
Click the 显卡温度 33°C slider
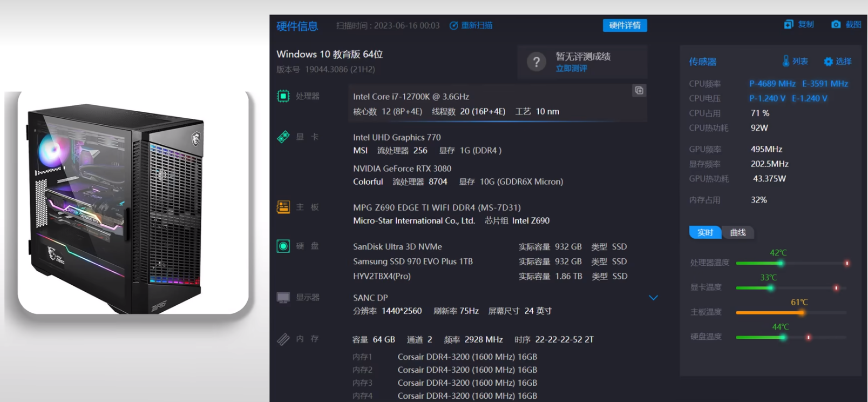coord(792,288)
